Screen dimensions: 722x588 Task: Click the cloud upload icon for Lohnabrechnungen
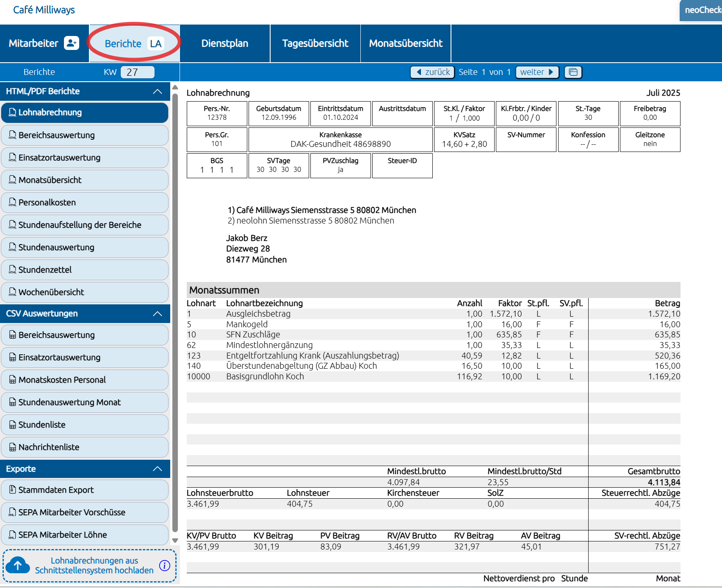pyautogui.click(x=18, y=565)
